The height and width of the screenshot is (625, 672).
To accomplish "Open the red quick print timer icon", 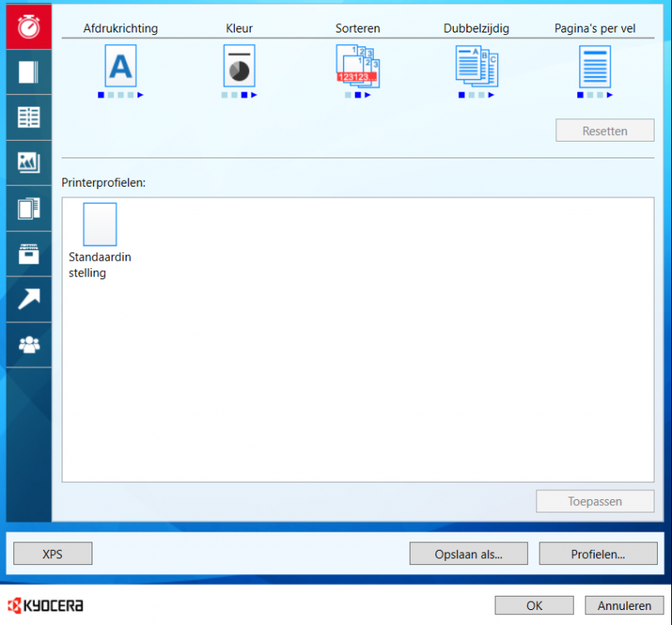I will [29, 26].
